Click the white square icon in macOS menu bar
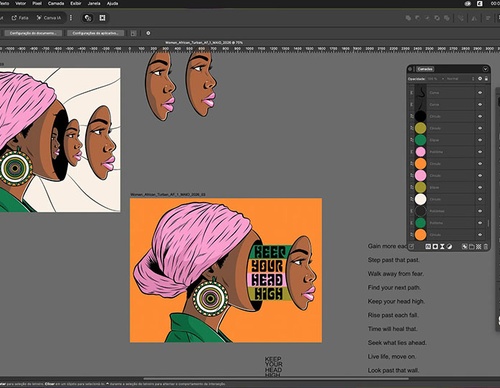The height and width of the screenshot is (388, 500). [480, 3]
